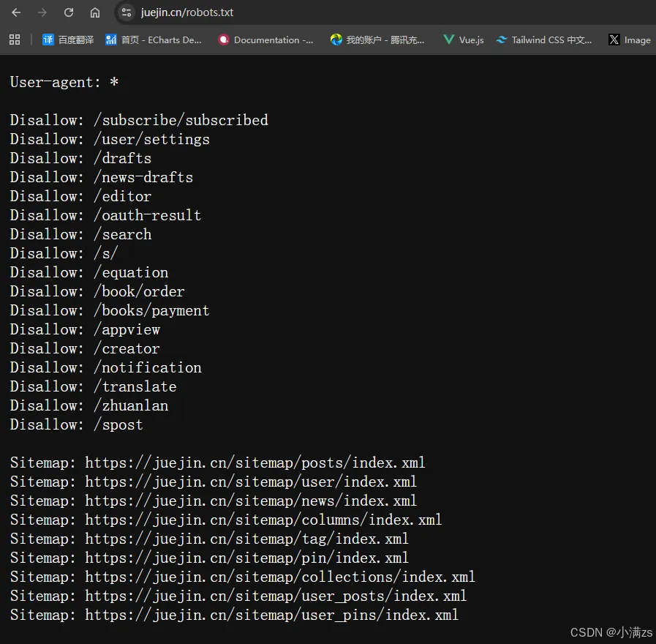
Task: Click the line 'Disallow: /books/payment'
Action: coord(110,311)
